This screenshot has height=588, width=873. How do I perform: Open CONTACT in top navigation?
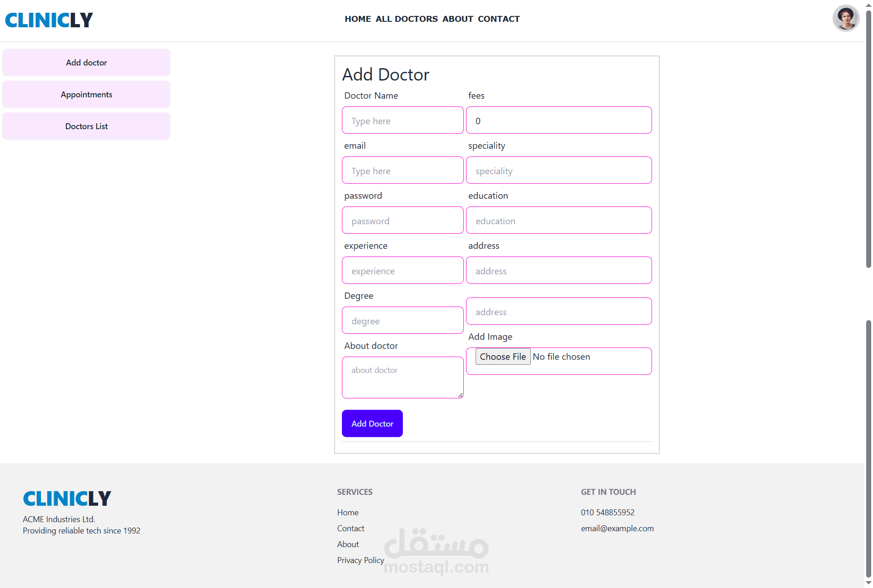tap(498, 19)
